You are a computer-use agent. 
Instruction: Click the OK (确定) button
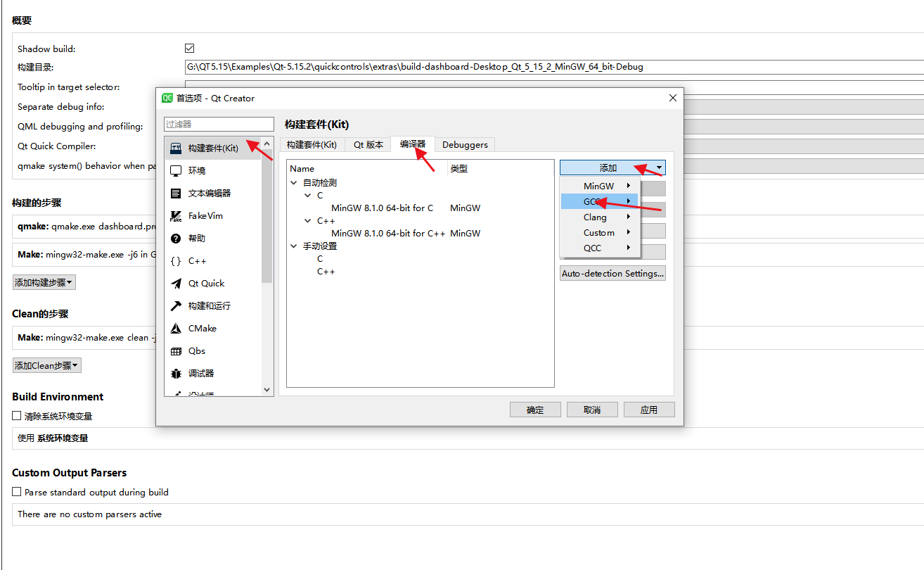click(535, 410)
